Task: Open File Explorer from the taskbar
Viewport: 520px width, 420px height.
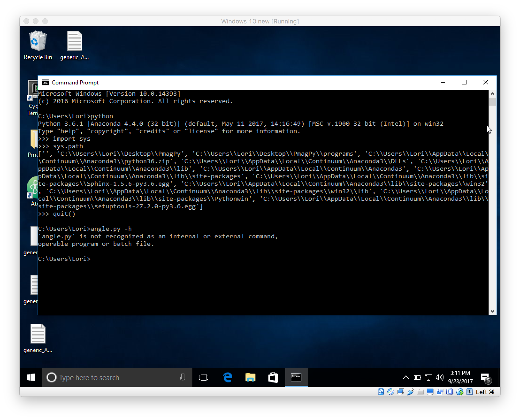Action: [250, 377]
